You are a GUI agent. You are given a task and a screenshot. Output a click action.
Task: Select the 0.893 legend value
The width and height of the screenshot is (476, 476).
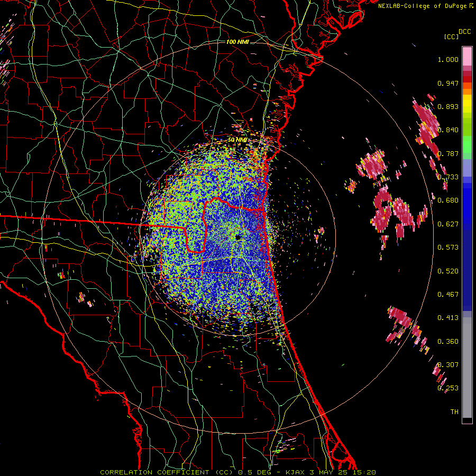[x=448, y=106]
